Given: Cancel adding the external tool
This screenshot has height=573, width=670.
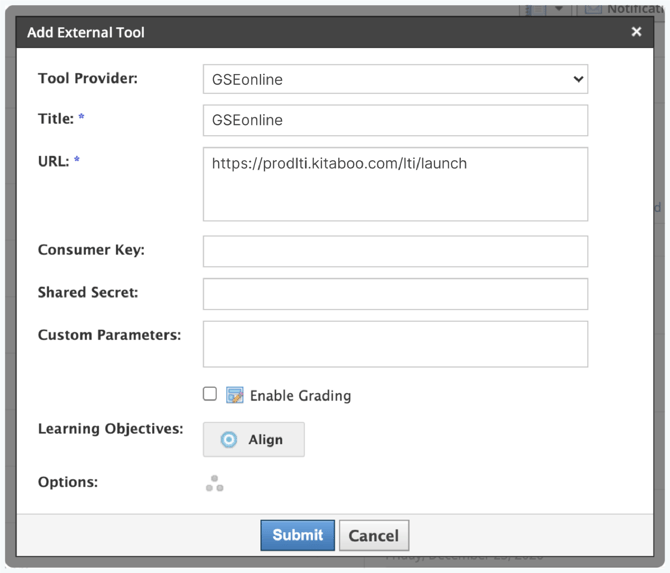Looking at the screenshot, I should tap(374, 535).
